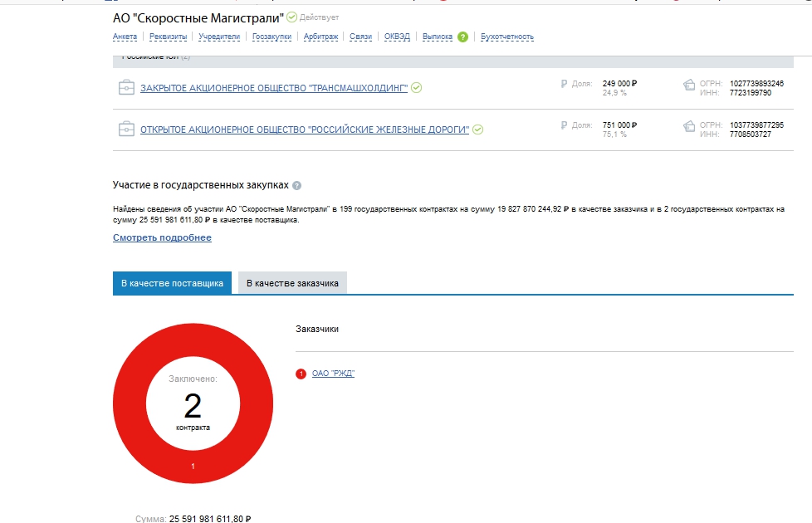Select share amount 249 000 ₽
Image resolution: width=812 pixels, height=523 pixels.
tap(620, 83)
